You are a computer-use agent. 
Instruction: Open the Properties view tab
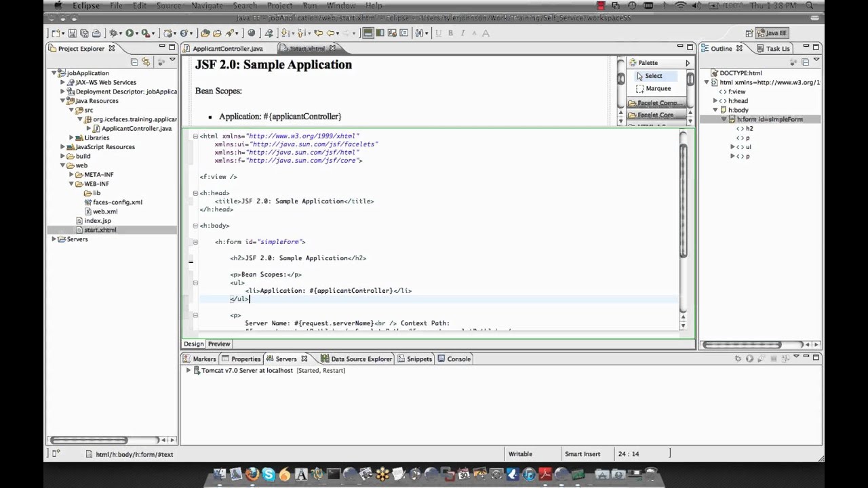pyautogui.click(x=241, y=359)
